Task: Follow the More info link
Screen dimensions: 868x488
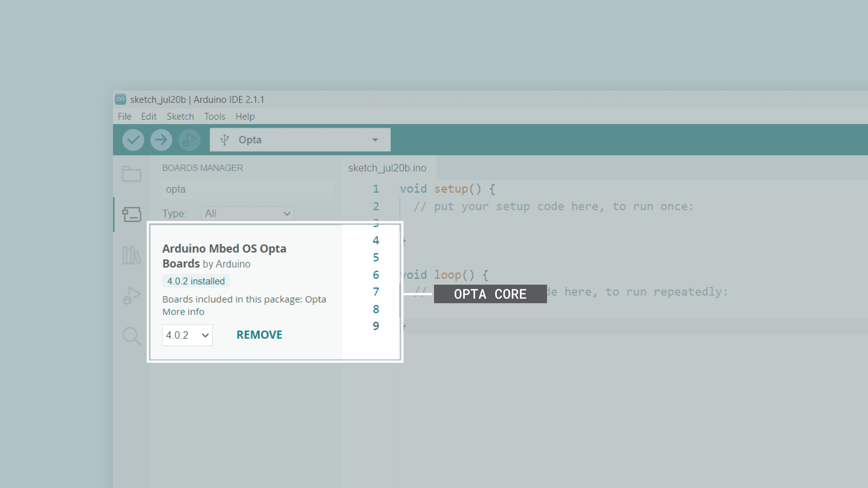Action: point(183,312)
